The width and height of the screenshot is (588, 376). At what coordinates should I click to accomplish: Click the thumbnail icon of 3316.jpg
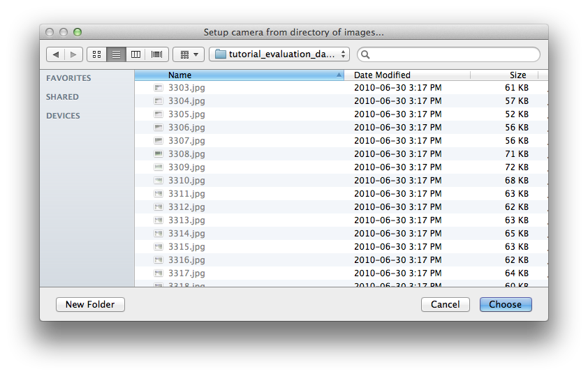tap(159, 260)
